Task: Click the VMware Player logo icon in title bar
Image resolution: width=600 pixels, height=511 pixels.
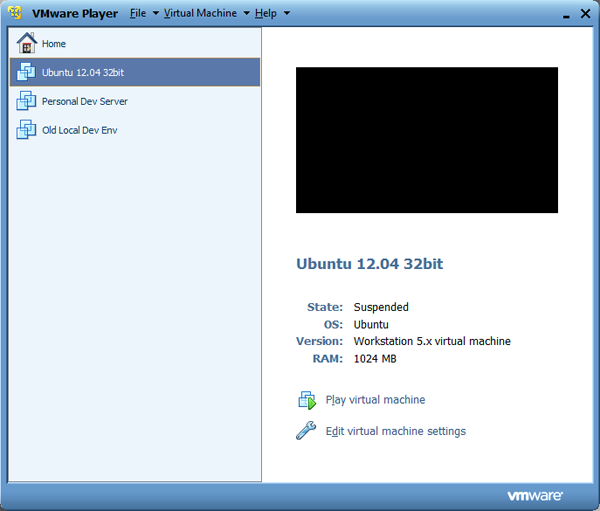Action: coord(15,13)
